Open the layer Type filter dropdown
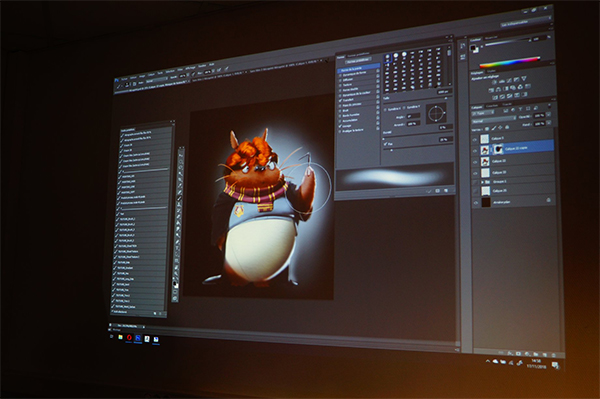 483,113
